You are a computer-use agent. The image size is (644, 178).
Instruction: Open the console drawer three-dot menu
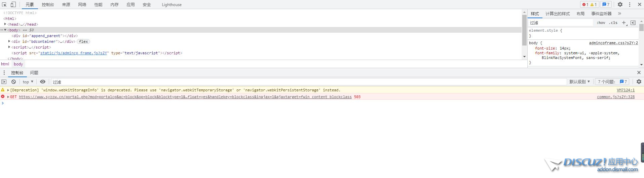[x=4, y=72]
